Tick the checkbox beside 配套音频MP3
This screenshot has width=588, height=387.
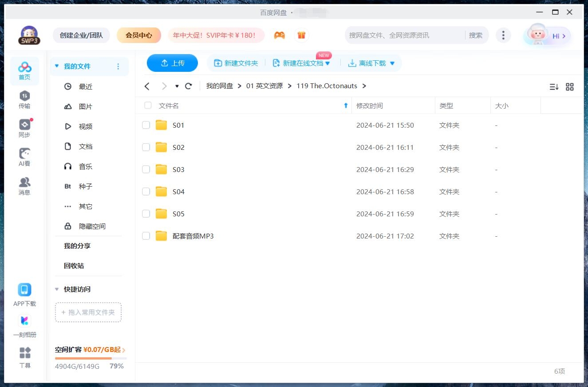pos(146,236)
